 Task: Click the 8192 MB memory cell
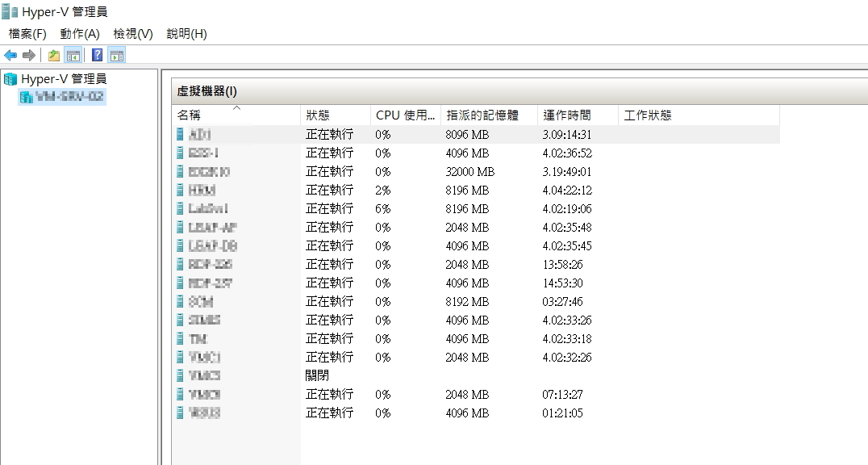(x=467, y=301)
